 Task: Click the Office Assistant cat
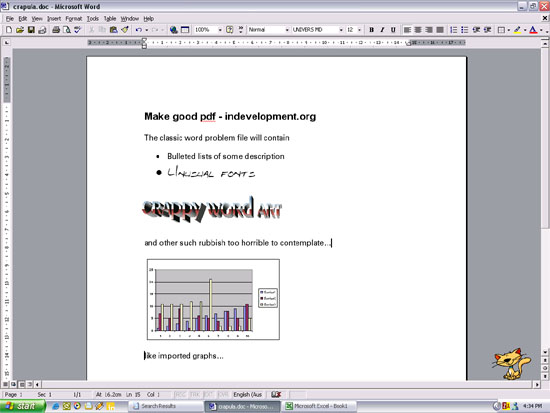[x=512, y=364]
